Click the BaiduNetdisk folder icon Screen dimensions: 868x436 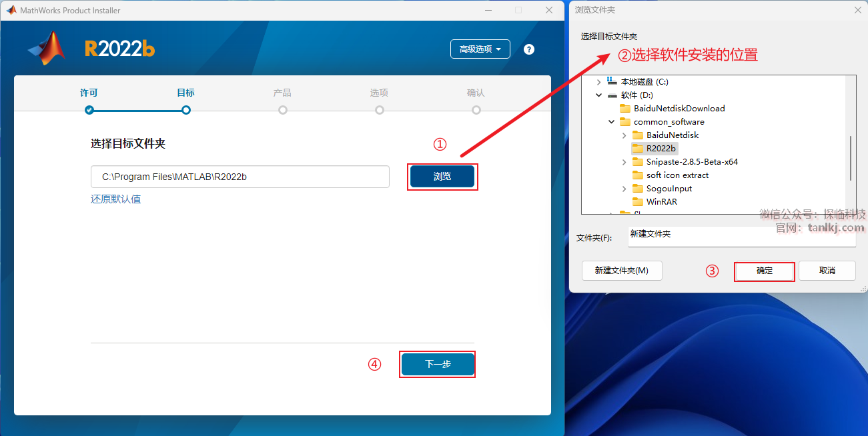[x=638, y=135]
